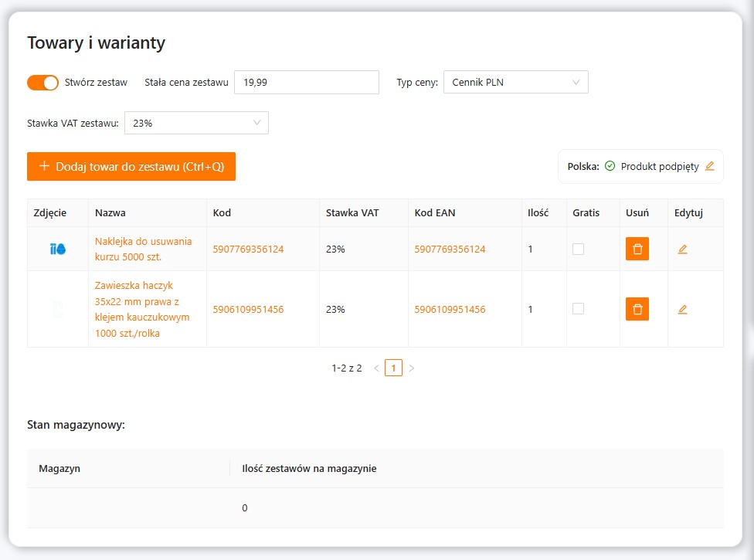Disable the Stwórz zestaw toggle

tap(42, 83)
